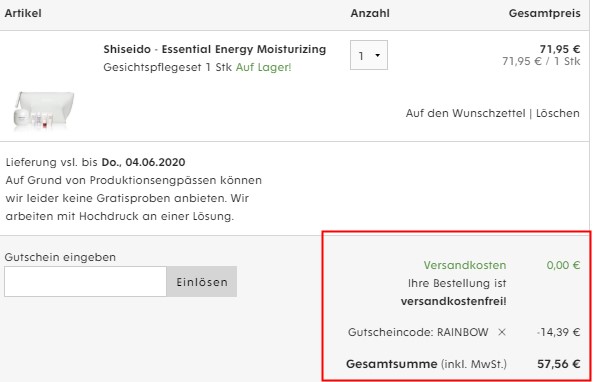Remove the RAINBOW voucher code with the X
The height and width of the screenshot is (382, 597).
[502, 332]
